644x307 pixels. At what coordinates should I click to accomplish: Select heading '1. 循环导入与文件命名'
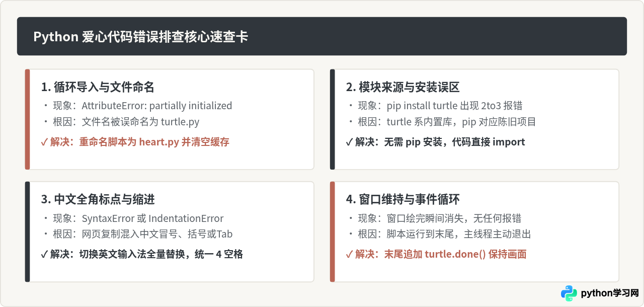point(98,87)
